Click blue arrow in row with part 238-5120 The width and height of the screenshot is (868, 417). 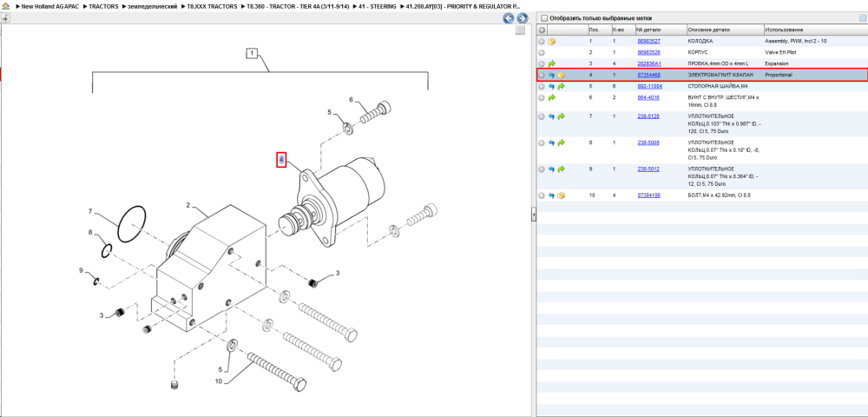[x=551, y=116]
